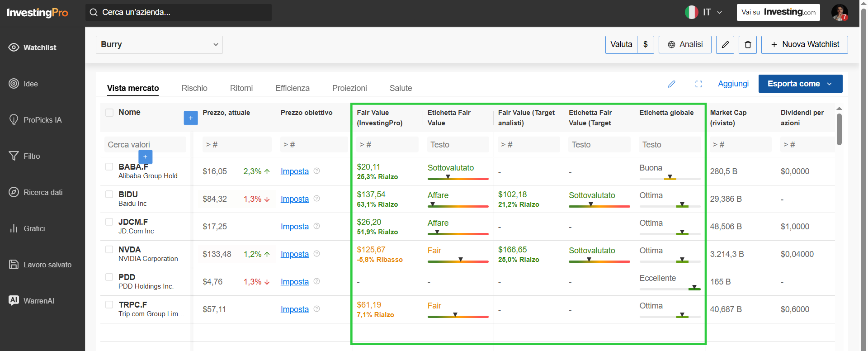The height and width of the screenshot is (351, 868).
Task: Click the fullscreen expand table icon
Action: coord(699,84)
